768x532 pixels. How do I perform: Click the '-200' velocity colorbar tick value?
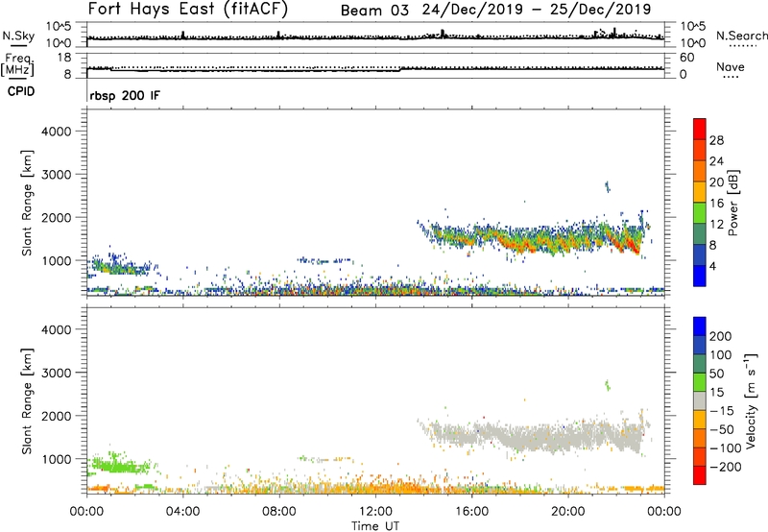pos(726,467)
